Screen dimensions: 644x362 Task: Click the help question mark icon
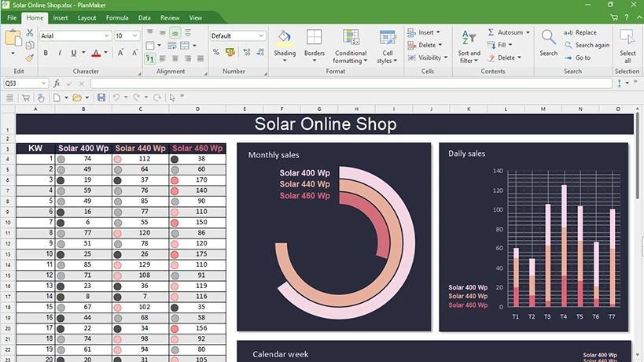627,17
